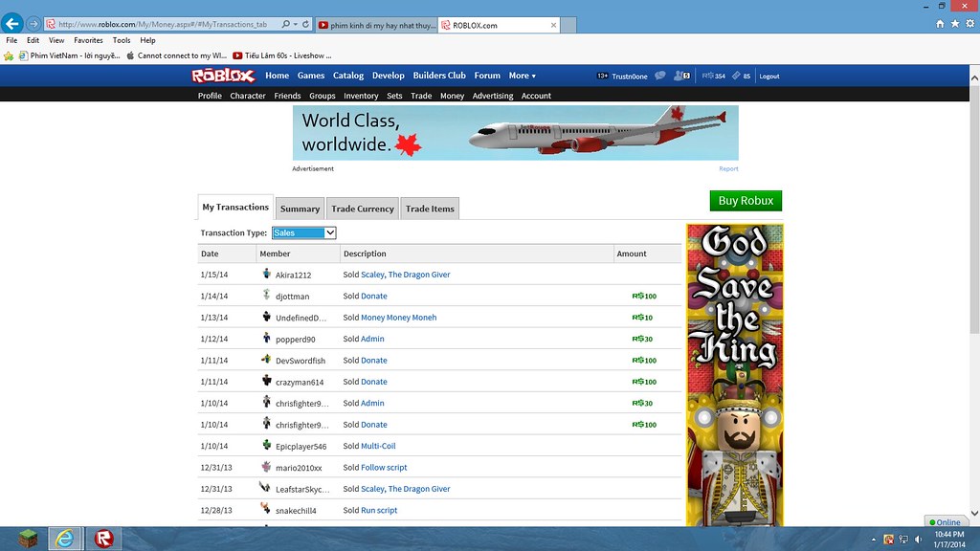Open the File menu
980x551 pixels.
(x=11, y=40)
